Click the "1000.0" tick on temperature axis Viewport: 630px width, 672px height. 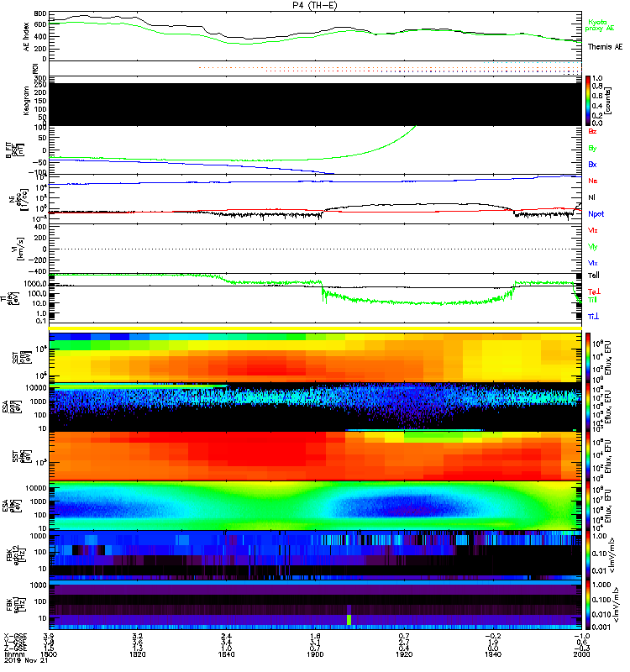[x=35, y=284]
